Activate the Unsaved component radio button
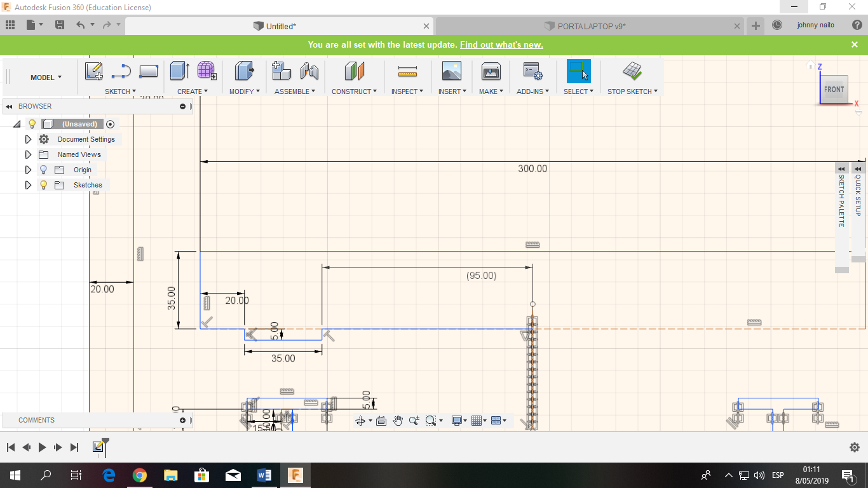This screenshot has width=868, height=488. coord(111,124)
